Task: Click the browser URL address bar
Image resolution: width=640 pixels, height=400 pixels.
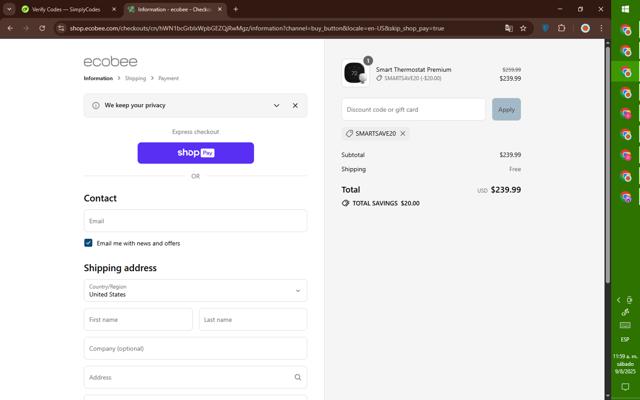Action: [257, 28]
